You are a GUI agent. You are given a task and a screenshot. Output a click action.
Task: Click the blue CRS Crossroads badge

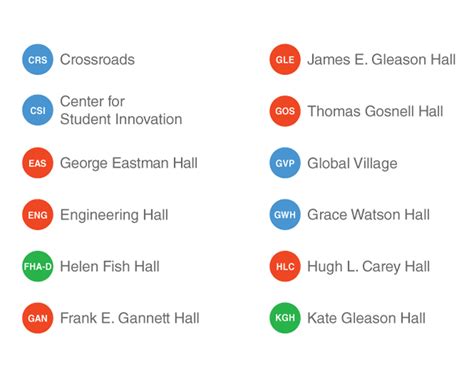[38, 60]
